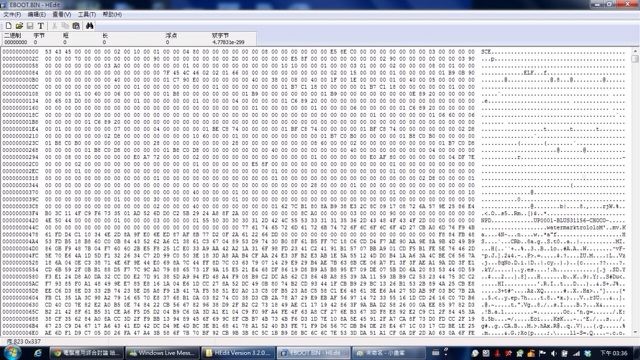Open a file using folder icon
Screen dimensions: 640x360
click(19, 26)
